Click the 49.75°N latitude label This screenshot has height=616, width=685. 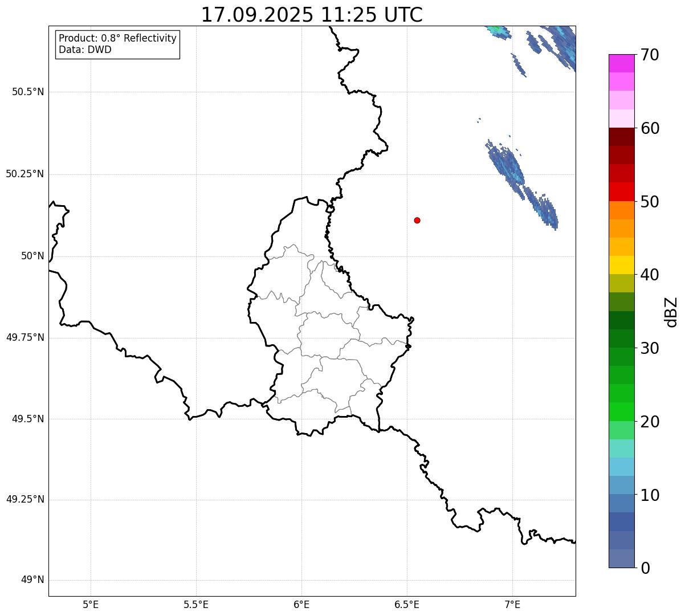(25, 337)
